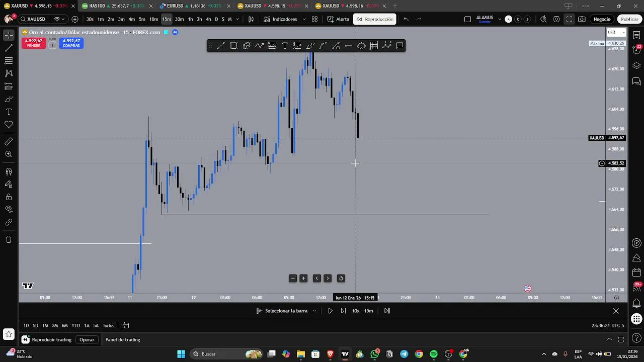Close the replay toolbar with X
The width and height of the screenshot is (644, 362).
[x=616, y=311]
